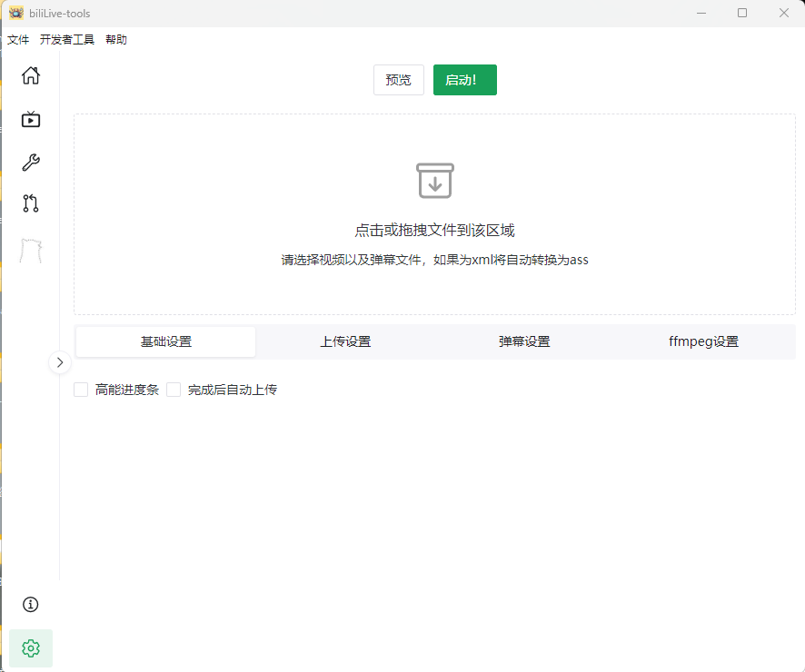The width and height of the screenshot is (805, 672).
Task: Open the about info icon
Action: coord(31,604)
